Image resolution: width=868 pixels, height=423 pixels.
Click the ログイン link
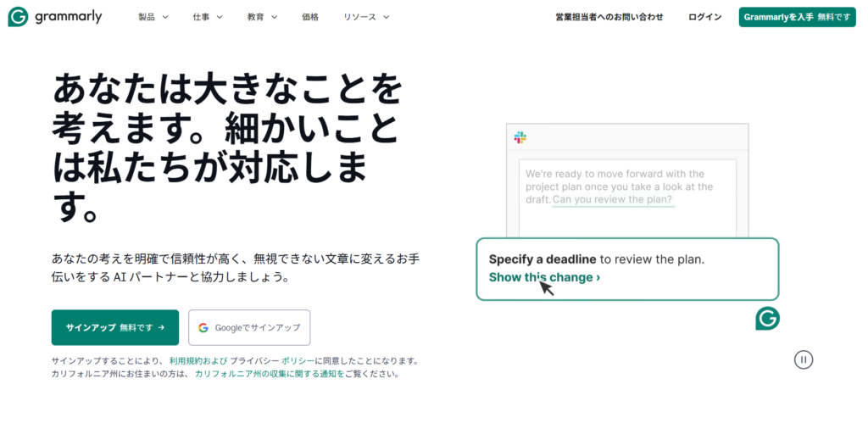[x=704, y=17]
